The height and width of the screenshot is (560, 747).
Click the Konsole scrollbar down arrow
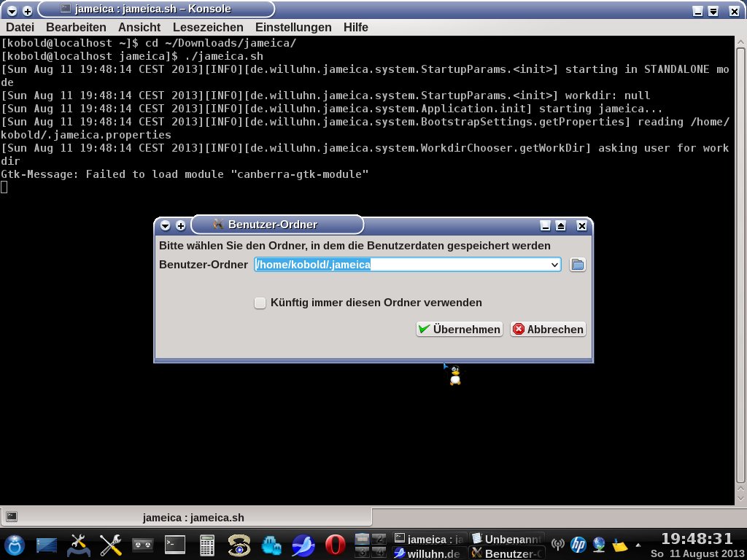740,498
